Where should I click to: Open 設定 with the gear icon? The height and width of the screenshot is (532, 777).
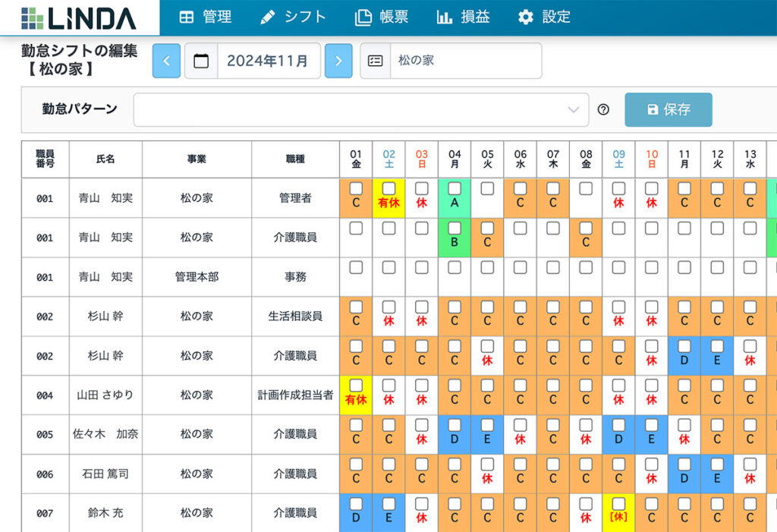525,15
